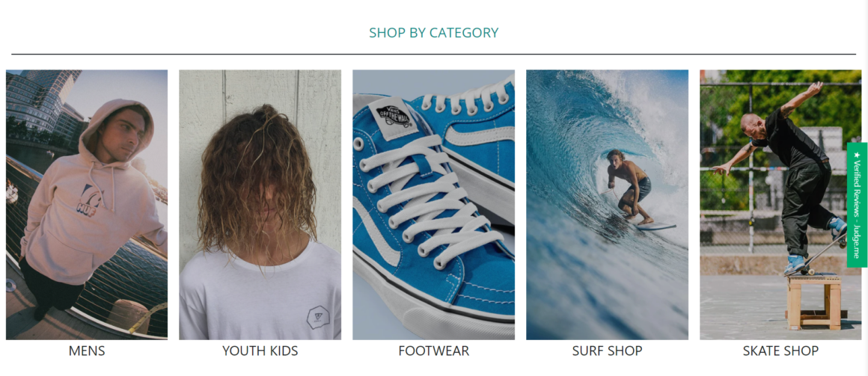Click the MENS category label
868x376 pixels.
click(x=87, y=351)
